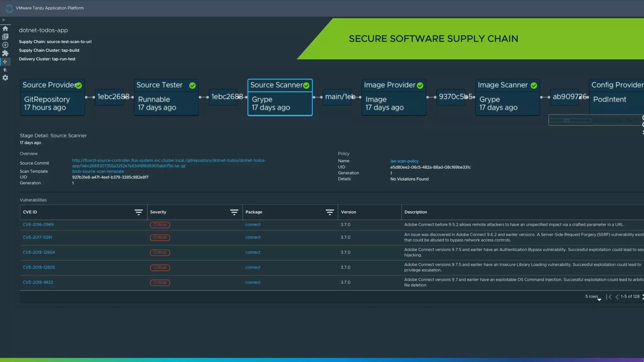The height and width of the screenshot is (362, 644).
Task: Filter by Package column
Action: point(330,212)
